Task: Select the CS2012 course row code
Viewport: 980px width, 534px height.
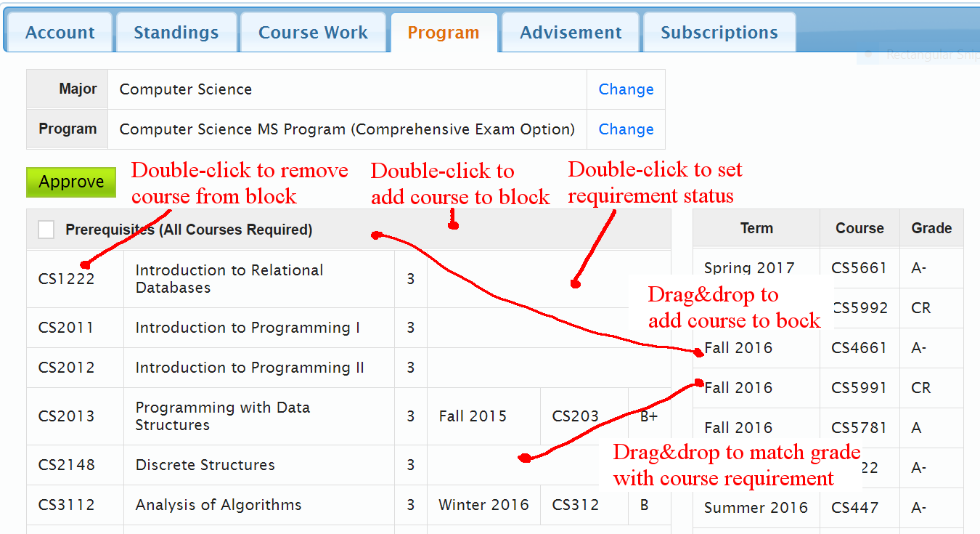Action: 66,368
